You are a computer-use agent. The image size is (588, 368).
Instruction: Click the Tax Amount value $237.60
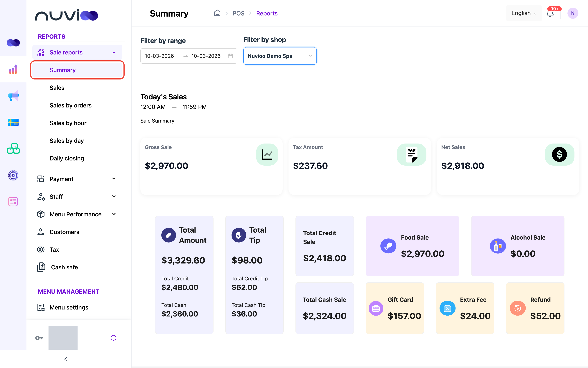(310, 166)
